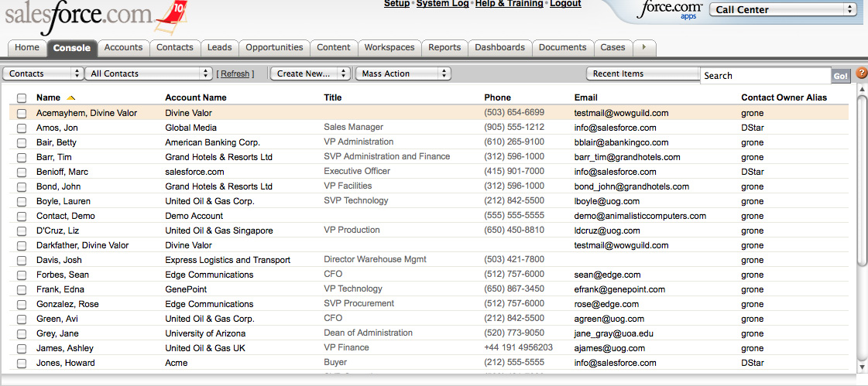Click phone number +44 191 4956203
The height and width of the screenshot is (386, 868).
coord(518,348)
